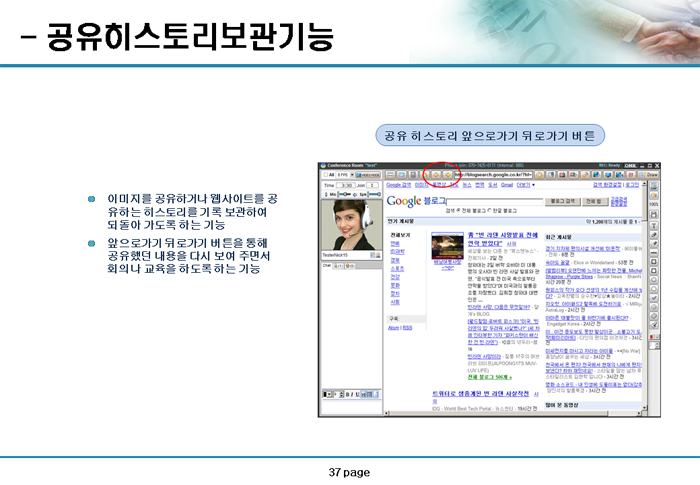Click the webcam video of TesterNick15

[351, 225]
